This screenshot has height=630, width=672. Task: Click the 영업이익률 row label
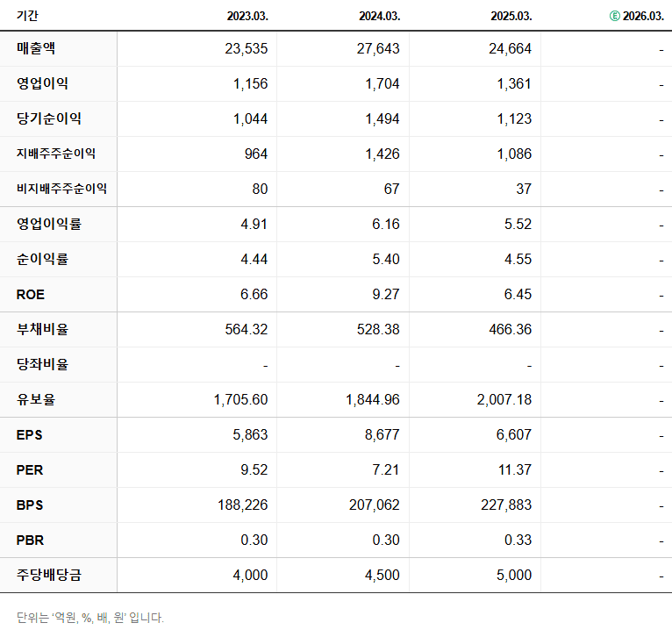click(49, 224)
